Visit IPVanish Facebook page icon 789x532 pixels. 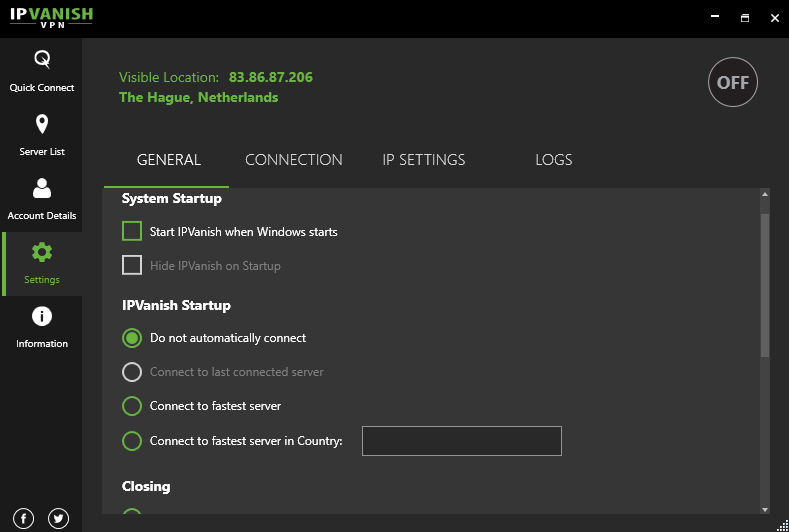[x=24, y=518]
